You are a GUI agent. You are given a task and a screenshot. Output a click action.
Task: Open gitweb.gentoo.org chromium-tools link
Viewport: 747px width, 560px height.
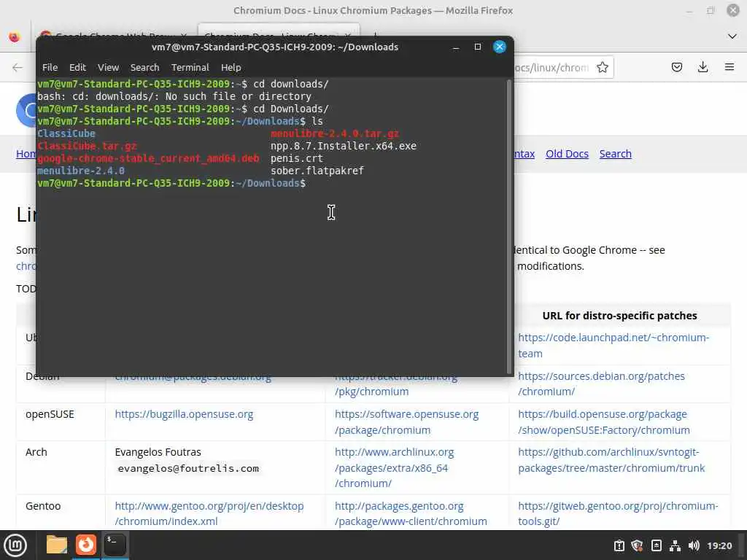pyautogui.click(x=618, y=514)
